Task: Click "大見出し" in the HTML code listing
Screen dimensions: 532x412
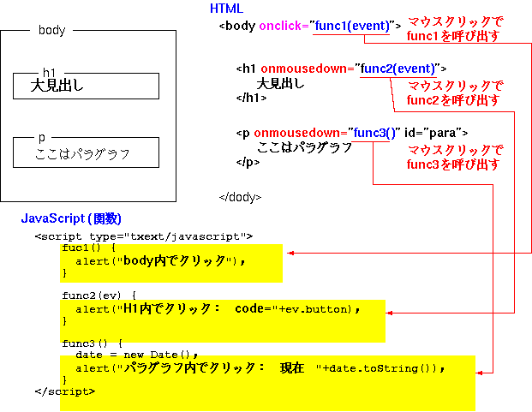Action: (x=281, y=83)
